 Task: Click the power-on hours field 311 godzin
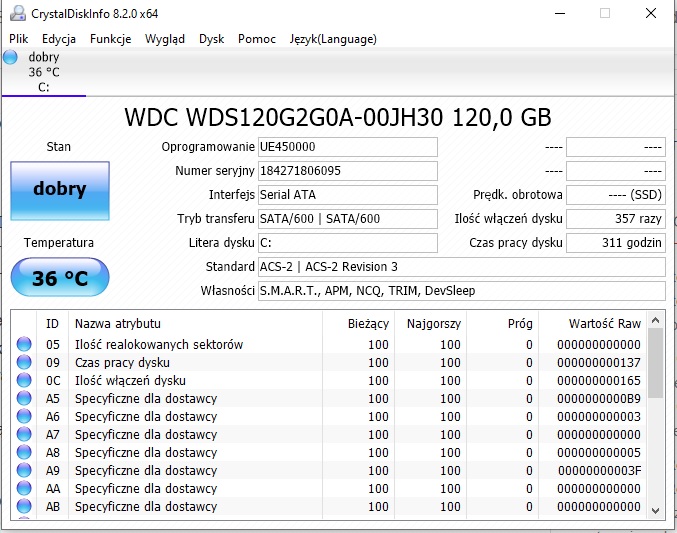pyautogui.click(x=616, y=243)
